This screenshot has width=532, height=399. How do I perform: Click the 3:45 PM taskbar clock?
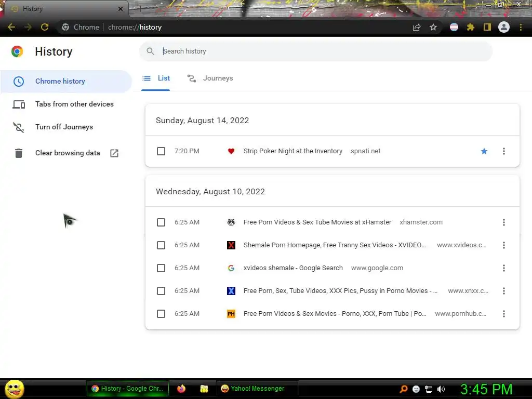coord(486,389)
